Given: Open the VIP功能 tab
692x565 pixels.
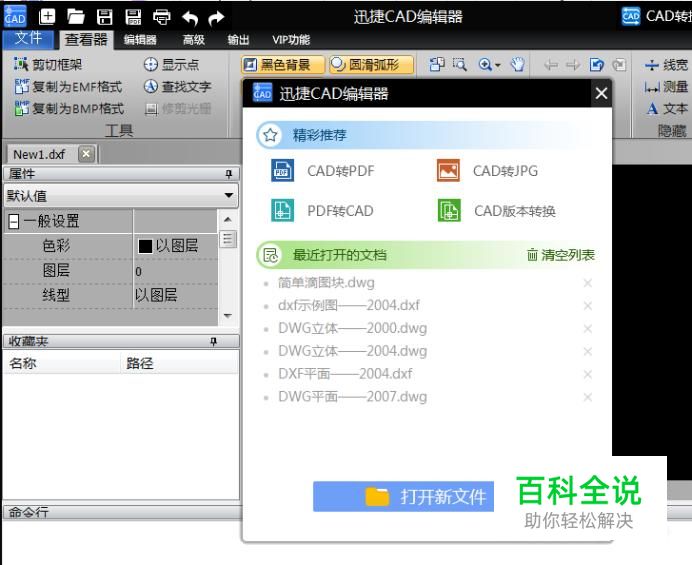Looking at the screenshot, I should click(291, 40).
